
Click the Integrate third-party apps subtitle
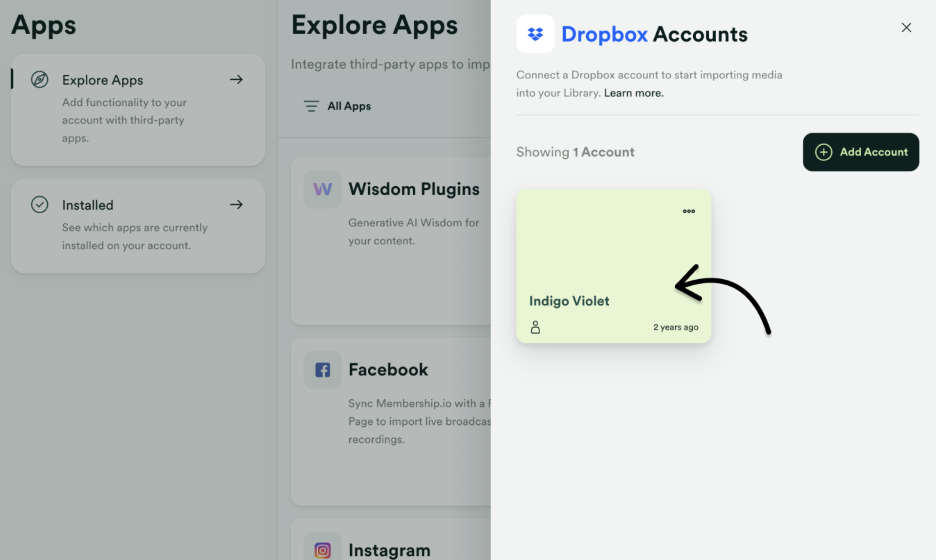coord(390,64)
